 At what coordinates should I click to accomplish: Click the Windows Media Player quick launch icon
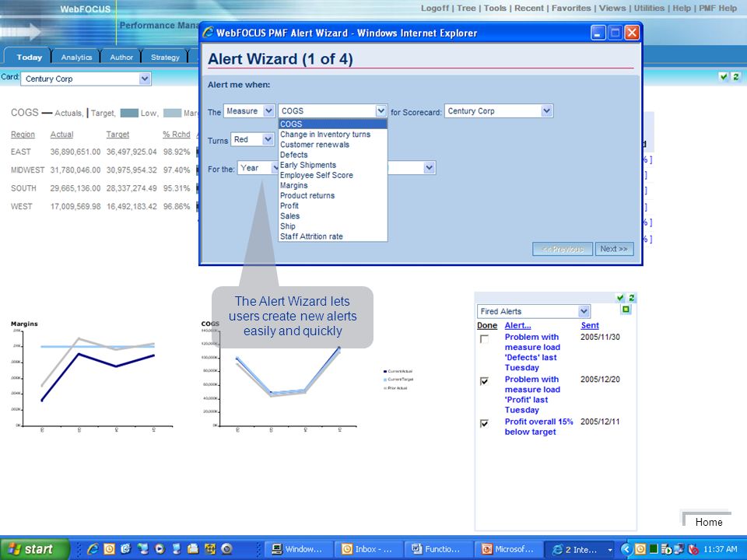(x=160, y=549)
